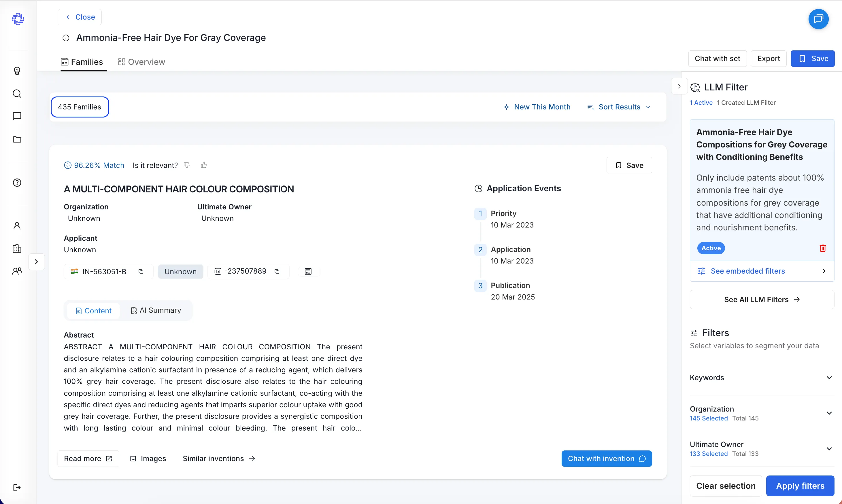Screen dimensions: 842x504
Task: Click Chat with set
Action: pos(717,58)
